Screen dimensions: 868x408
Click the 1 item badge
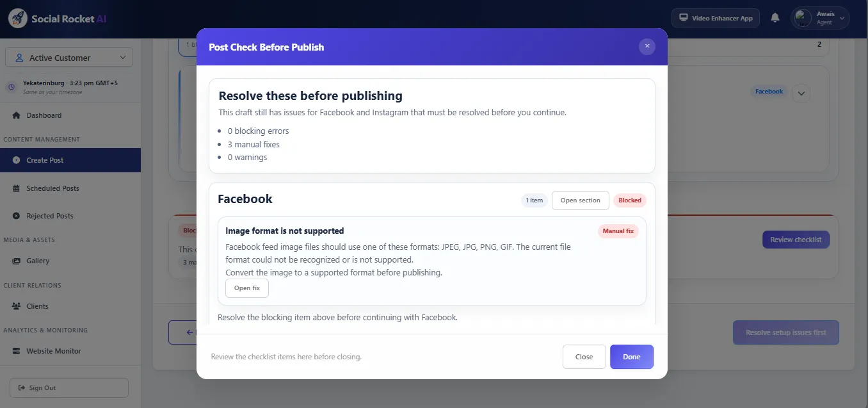[x=534, y=200]
